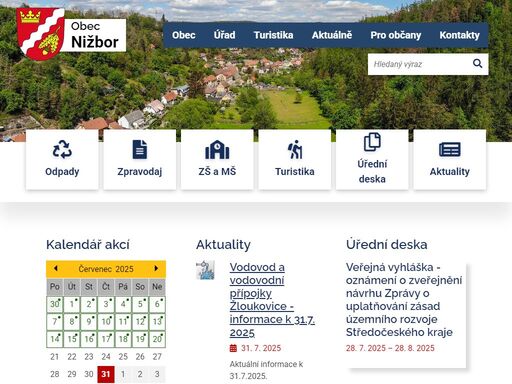Viewport: 512px width, 384px height.
Task: Select day 17 in the calendar
Action: point(106,339)
